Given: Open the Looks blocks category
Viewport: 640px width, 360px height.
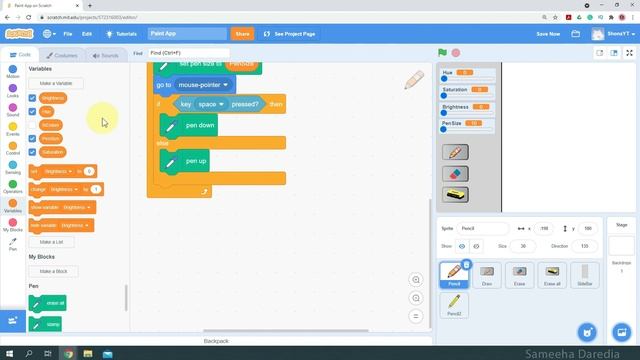Looking at the screenshot, I should pyautogui.click(x=13, y=91).
